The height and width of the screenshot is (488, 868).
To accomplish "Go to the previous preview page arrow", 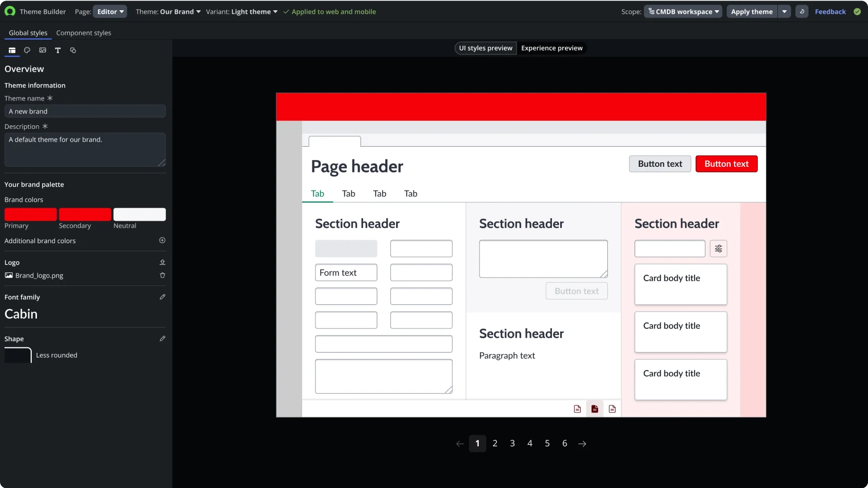I will 460,444.
